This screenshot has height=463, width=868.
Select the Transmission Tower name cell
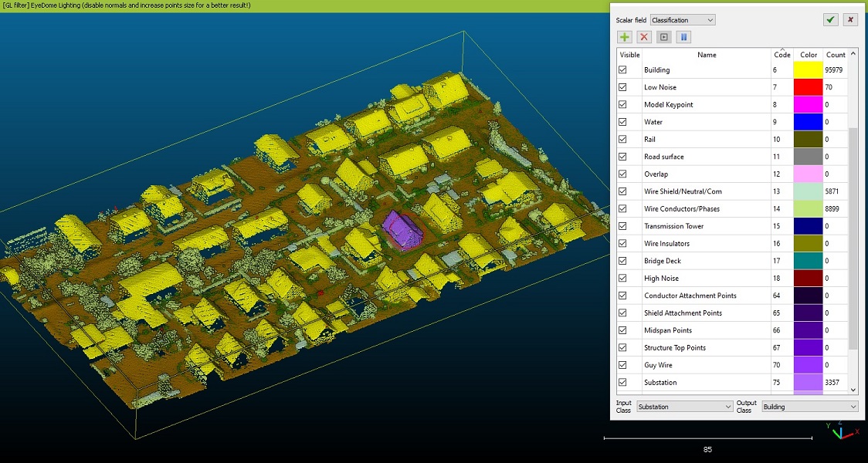tap(707, 226)
